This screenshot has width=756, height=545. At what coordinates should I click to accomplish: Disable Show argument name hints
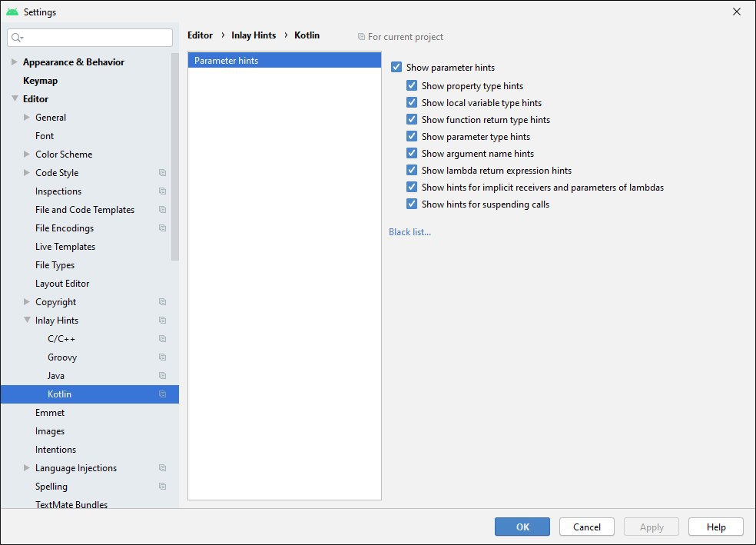tap(412, 153)
